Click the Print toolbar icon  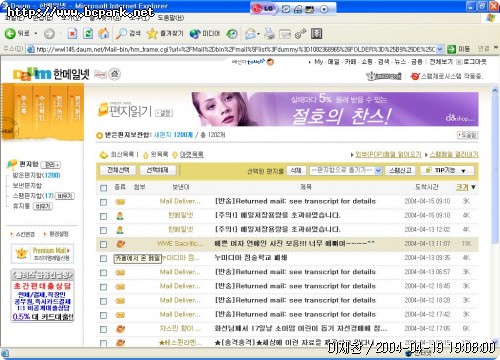[269, 33]
